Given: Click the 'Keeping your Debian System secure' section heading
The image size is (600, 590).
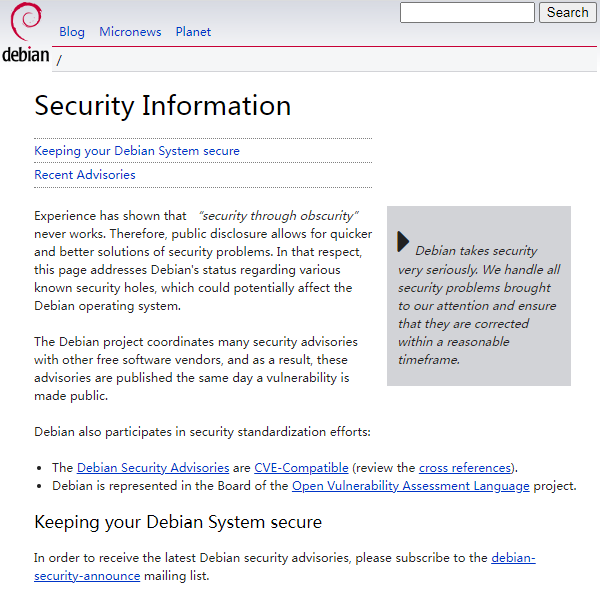Looking at the screenshot, I should pyautogui.click(x=178, y=522).
